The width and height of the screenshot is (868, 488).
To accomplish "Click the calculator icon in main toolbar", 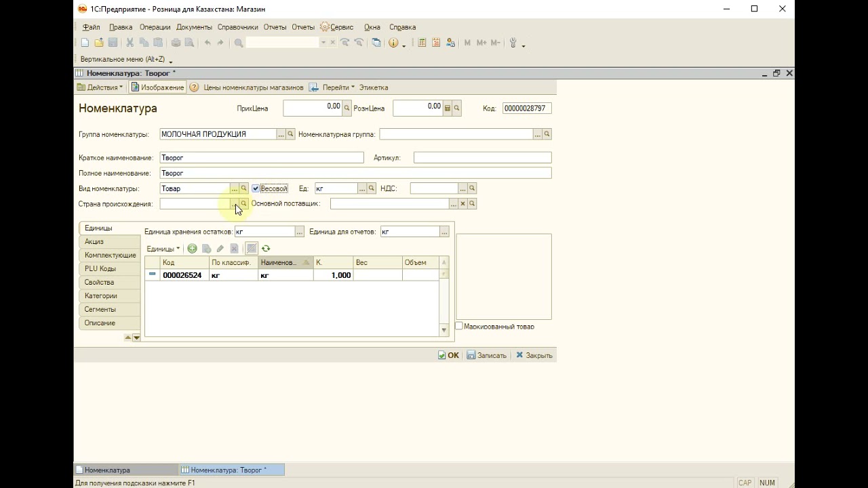I will (x=422, y=43).
